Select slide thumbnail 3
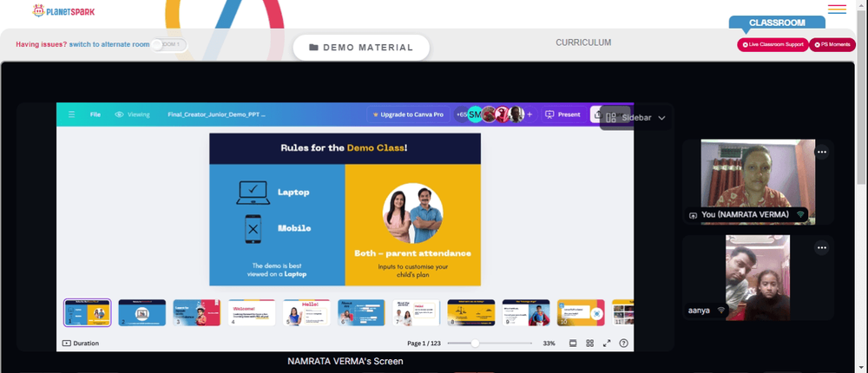The width and height of the screenshot is (868, 373). click(197, 312)
